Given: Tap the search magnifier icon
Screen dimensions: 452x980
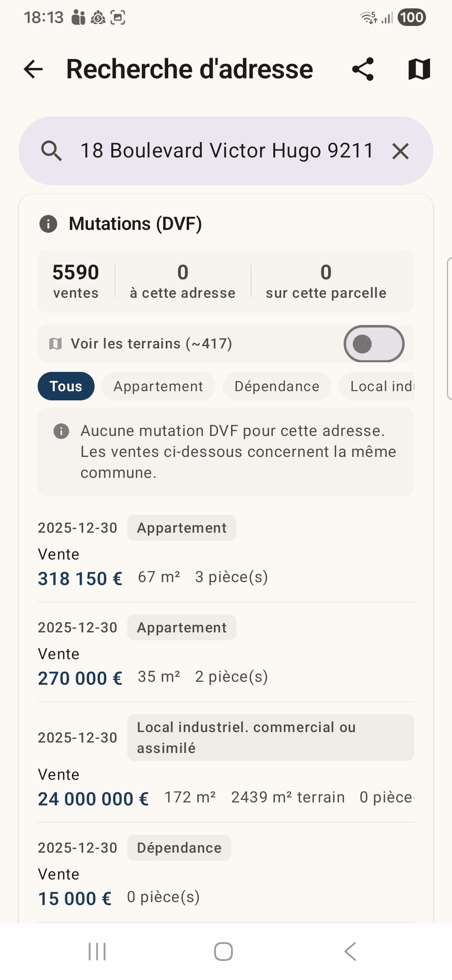Looking at the screenshot, I should tap(51, 151).
